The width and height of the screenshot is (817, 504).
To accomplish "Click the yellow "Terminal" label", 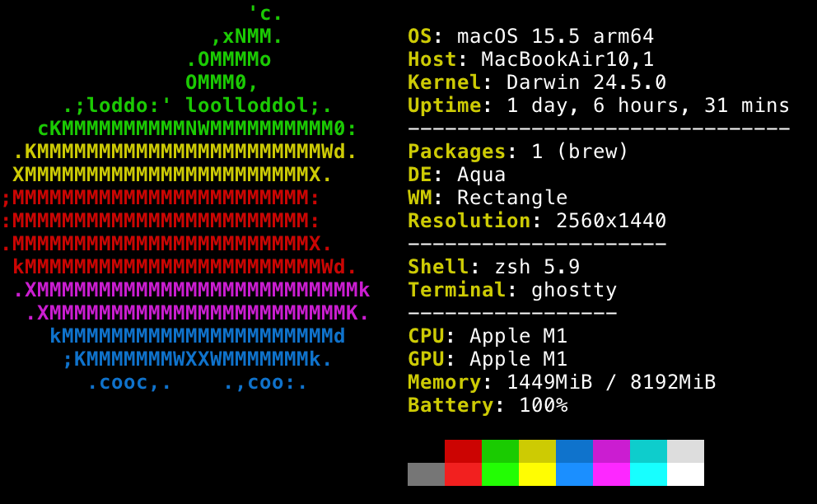I will coord(457,290).
